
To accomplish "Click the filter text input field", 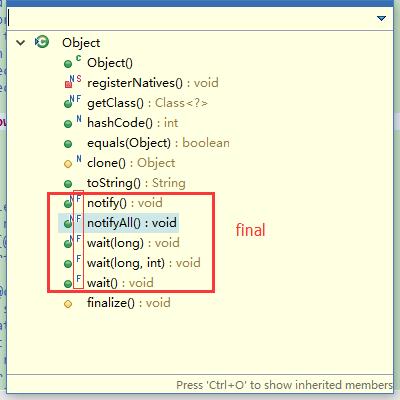I will tap(190, 18).
